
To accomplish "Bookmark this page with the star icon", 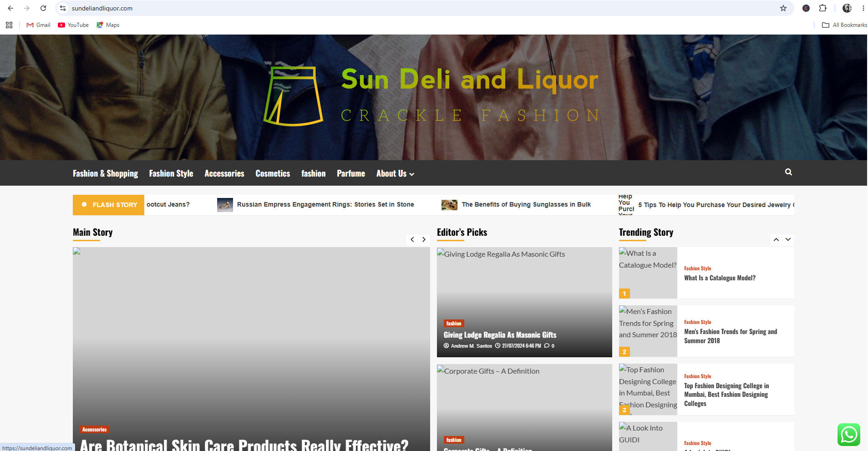I will [783, 8].
